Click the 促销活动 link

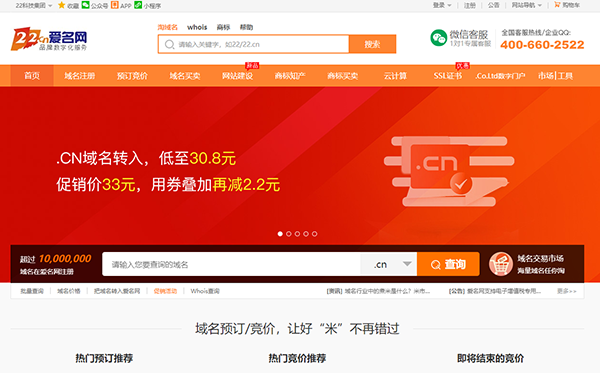(x=165, y=291)
